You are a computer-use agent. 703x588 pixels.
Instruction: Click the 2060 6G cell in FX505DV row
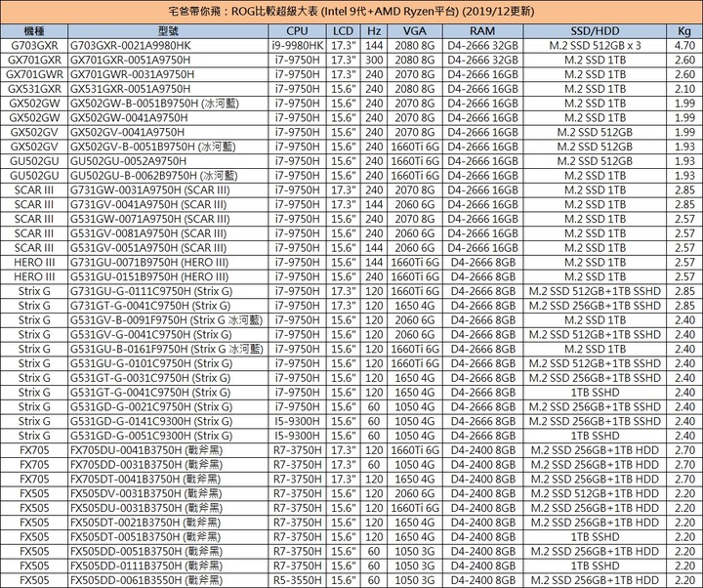(x=415, y=493)
